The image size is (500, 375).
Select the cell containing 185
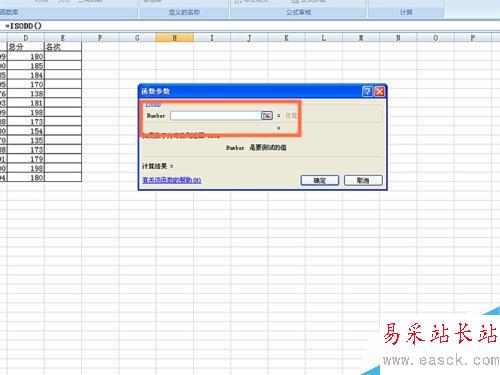pos(26,66)
